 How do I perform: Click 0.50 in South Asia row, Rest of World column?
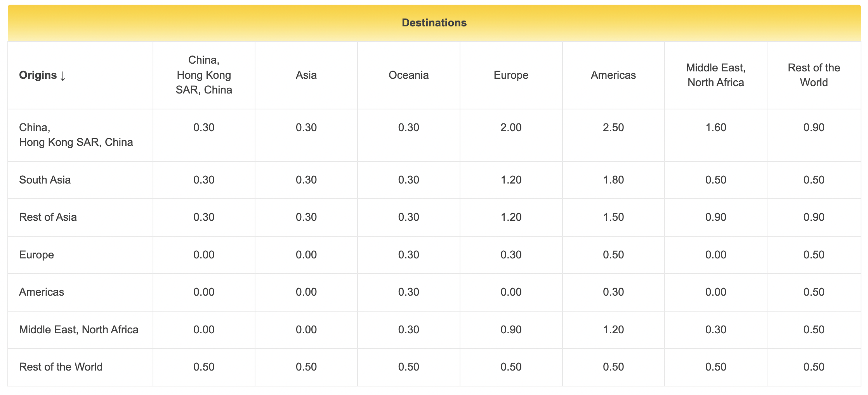(814, 180)
